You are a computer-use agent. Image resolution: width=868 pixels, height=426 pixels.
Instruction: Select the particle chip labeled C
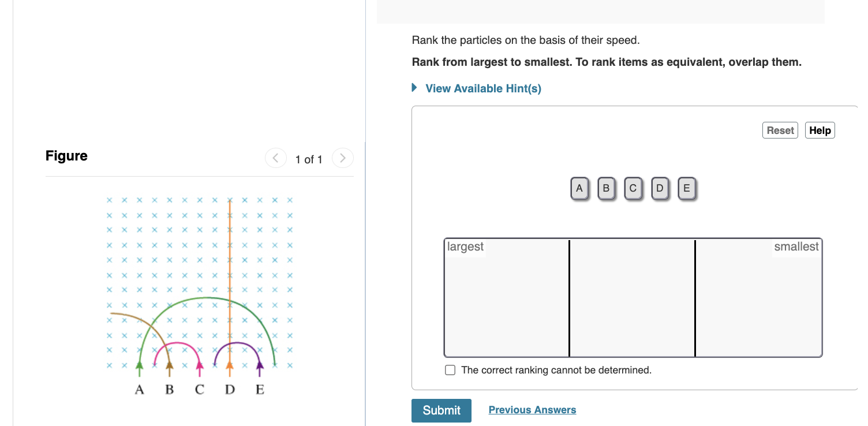click(x=633, y=188)
